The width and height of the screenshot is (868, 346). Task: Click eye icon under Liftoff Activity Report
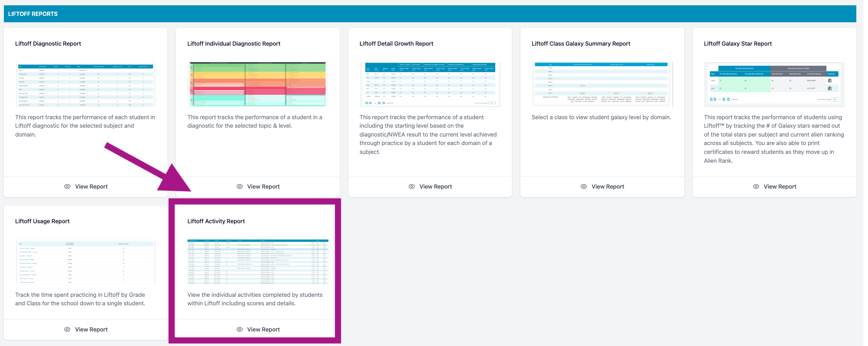click(240, 329)
